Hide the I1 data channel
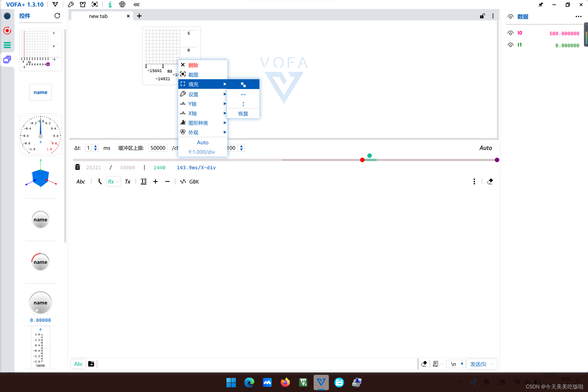 click(510, 45)
